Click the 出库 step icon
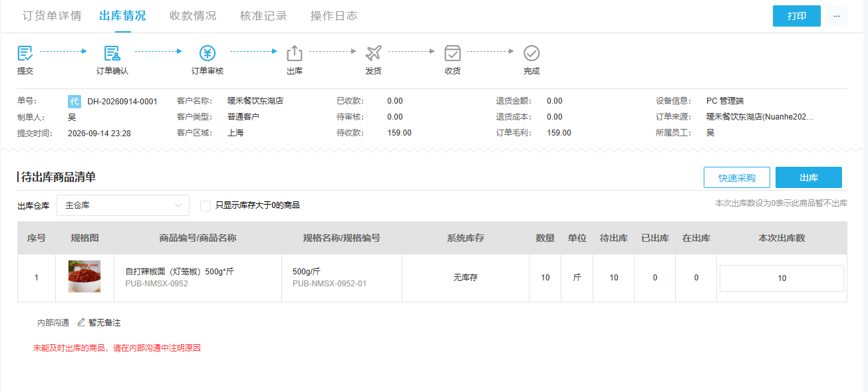 [295, 53]
